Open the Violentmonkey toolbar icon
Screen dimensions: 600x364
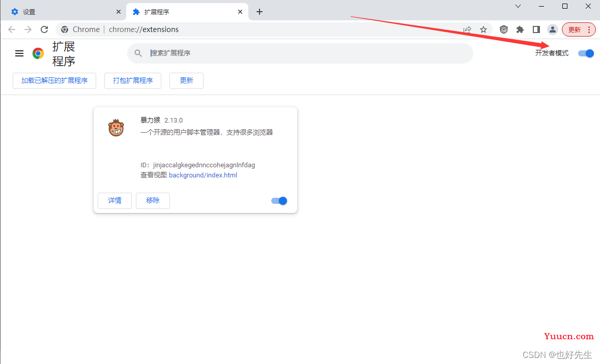[x=504, y=29]
